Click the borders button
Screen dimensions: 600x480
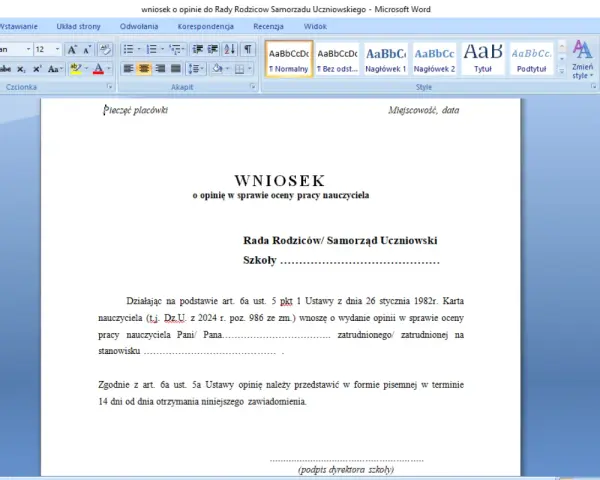pos(240,69)
